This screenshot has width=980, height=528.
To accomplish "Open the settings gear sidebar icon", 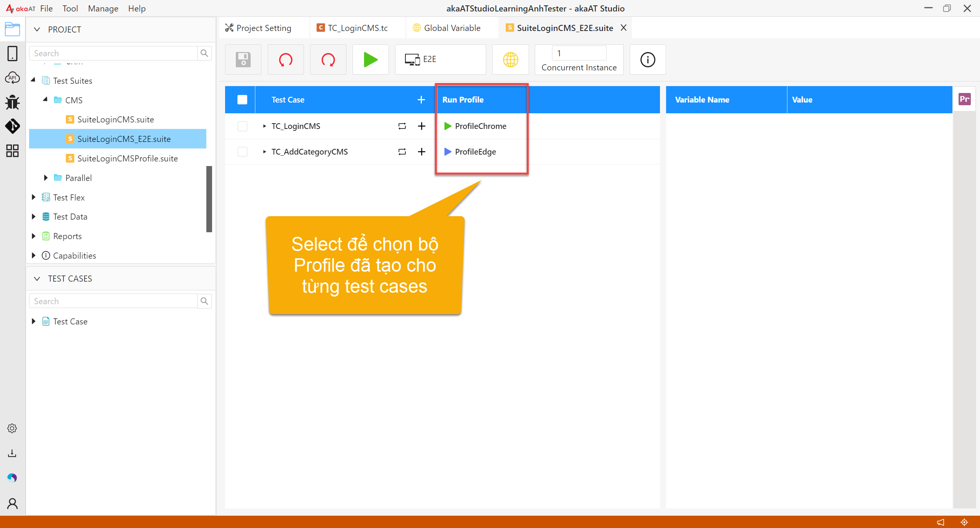I will click(12, 428).
